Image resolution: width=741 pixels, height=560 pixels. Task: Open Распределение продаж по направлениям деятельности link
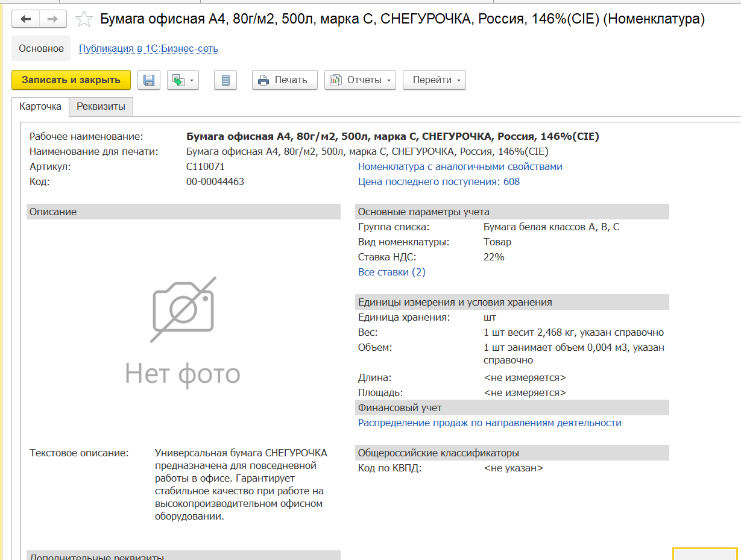(490, 423)
